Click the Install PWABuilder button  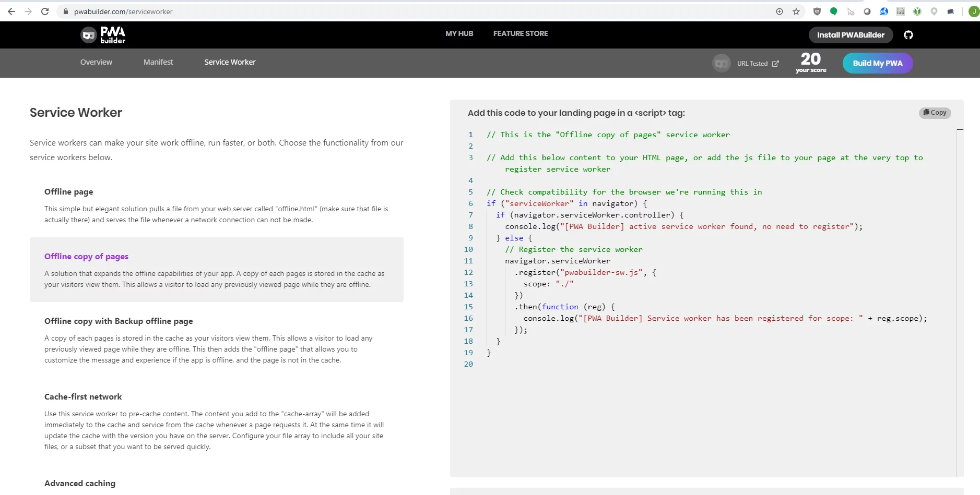click(851, 35)
